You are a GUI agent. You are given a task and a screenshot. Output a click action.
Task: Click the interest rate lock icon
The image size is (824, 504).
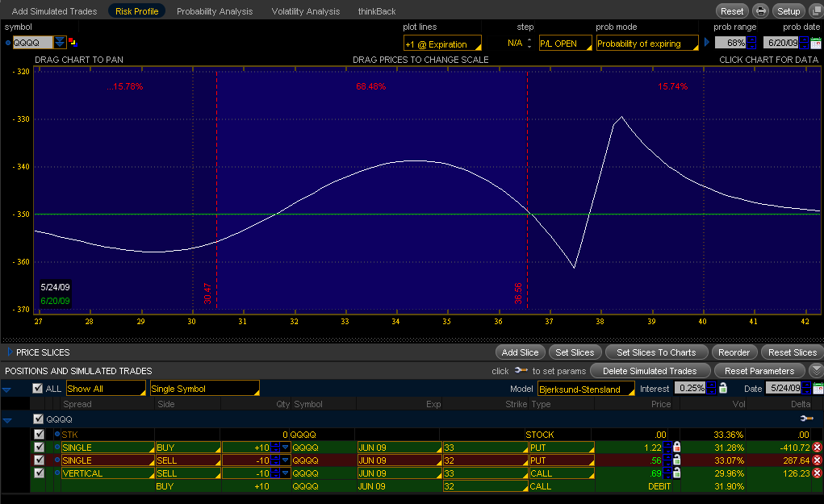[723, 389]
